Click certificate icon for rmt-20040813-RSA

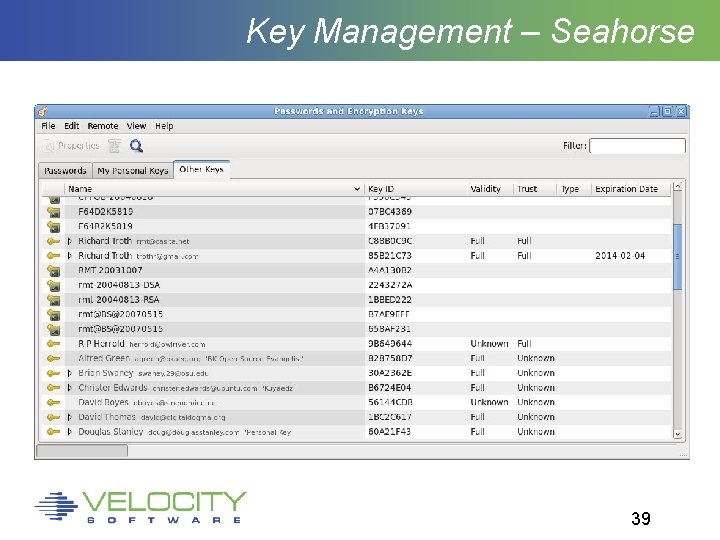point(54,300)
